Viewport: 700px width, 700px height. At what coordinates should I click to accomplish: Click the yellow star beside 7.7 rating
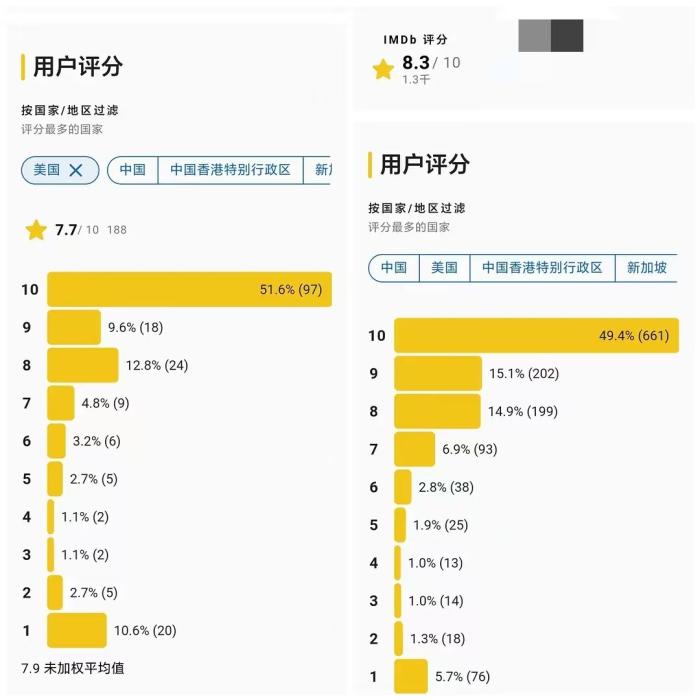tap(36, 230)
